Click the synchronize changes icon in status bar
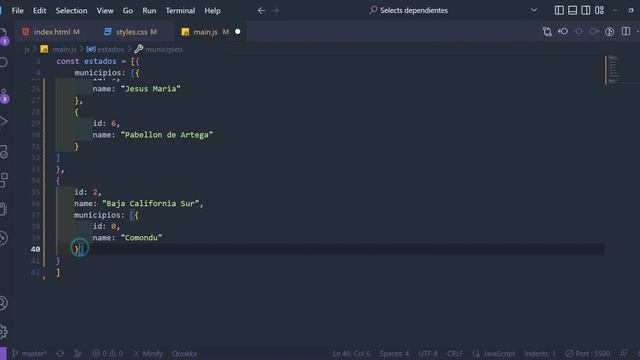 60,353
